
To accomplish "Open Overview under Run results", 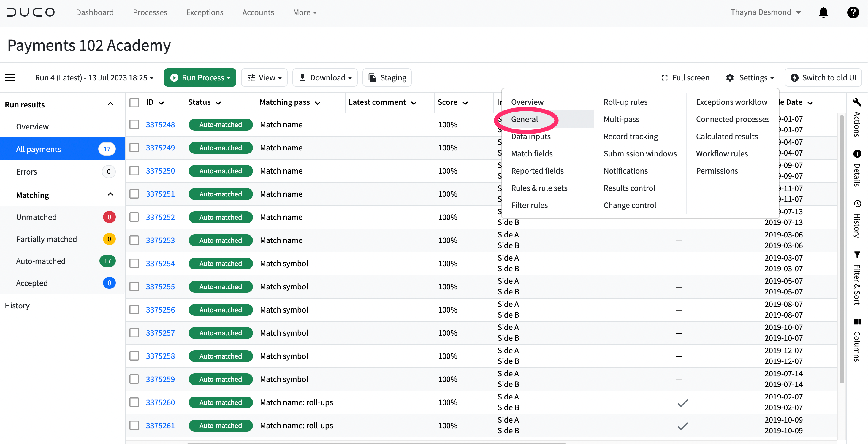I will (32, 126).
